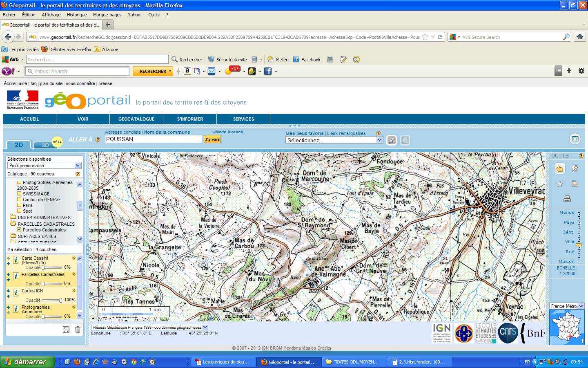The width and height of the screenshot is (588, 368).
Task: Open AVG toolbar dropdown arrow
Action: [22, 59]
